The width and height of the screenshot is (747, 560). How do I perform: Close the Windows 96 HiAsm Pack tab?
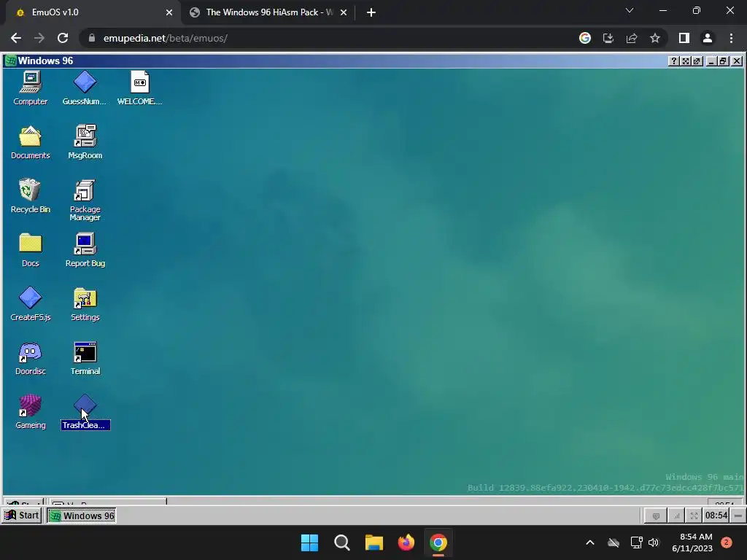pos(344,13)
